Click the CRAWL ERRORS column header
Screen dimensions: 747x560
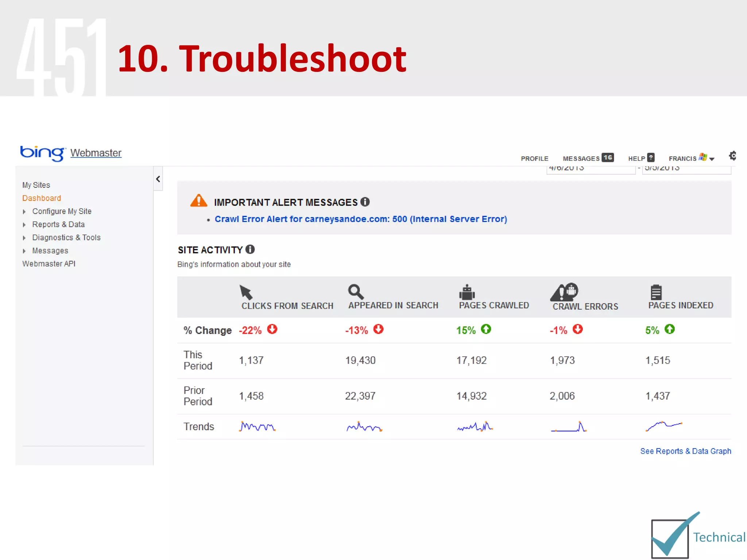[585, 307]
